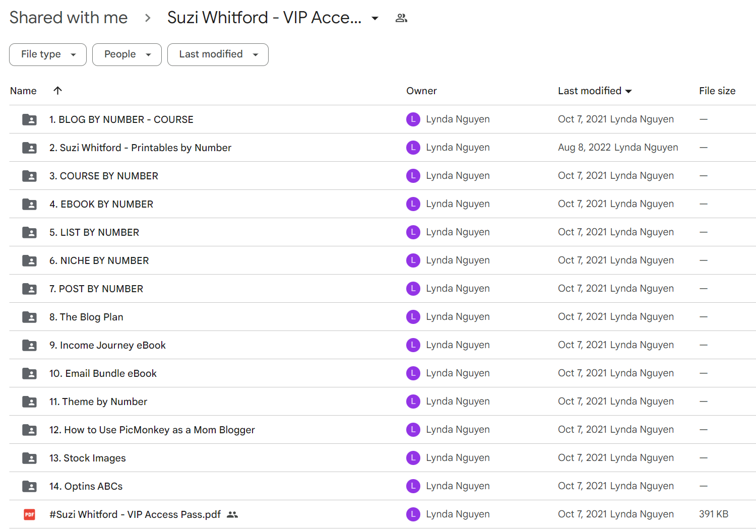Click the 391 KB file size value

[x=714, y=514]
